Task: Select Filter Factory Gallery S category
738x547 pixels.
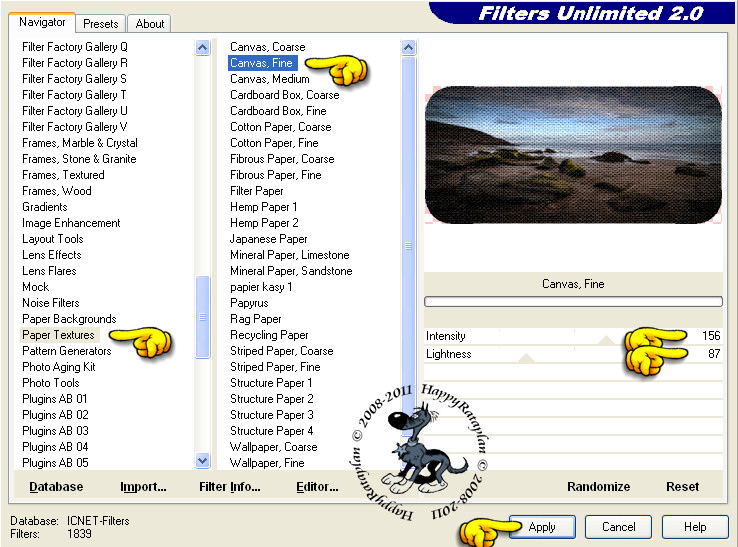Action: (74, 79)
